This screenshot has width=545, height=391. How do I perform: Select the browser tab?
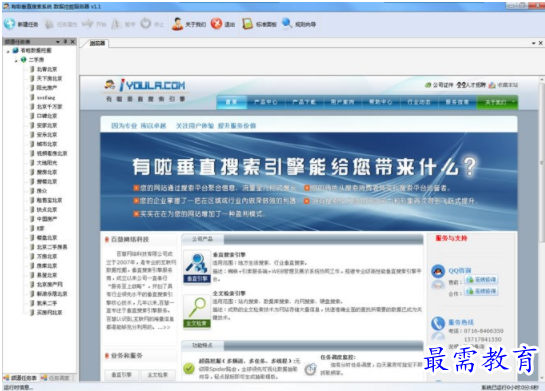(x=96, y=43)
